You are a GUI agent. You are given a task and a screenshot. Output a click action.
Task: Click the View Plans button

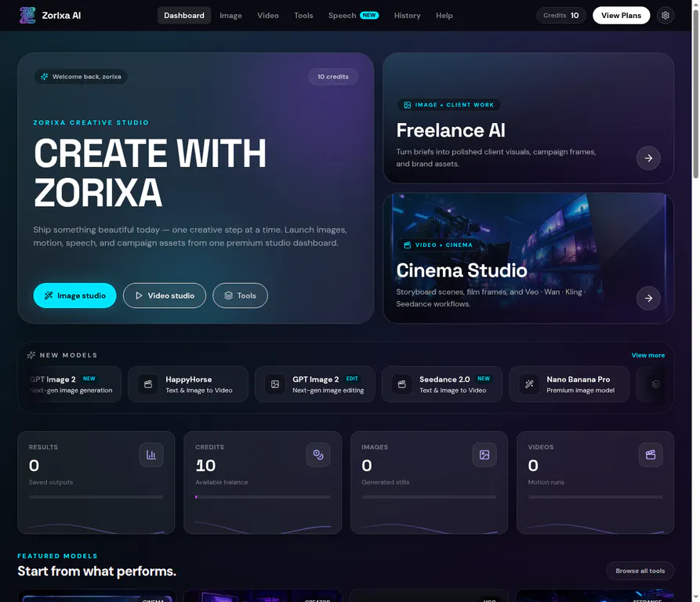click(x=621, y=15)
